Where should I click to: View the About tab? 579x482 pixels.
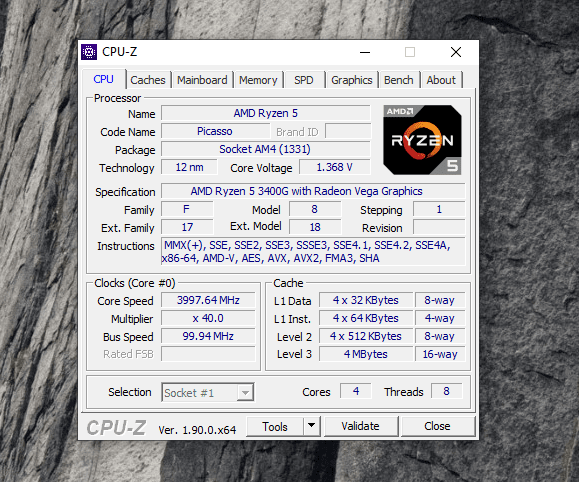point(441,80)
